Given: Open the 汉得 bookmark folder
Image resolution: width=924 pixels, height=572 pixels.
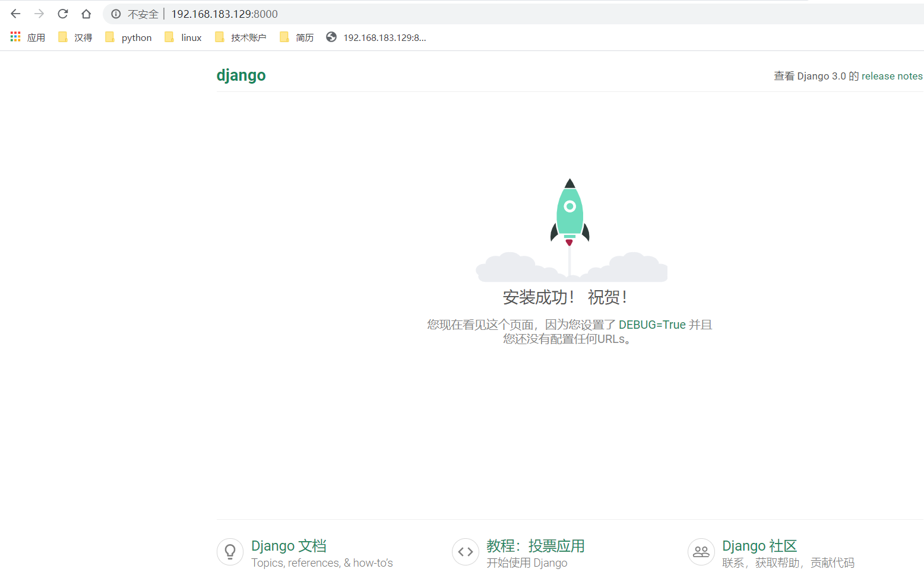Looking at the screenshot, I should (x=75, y=37).
